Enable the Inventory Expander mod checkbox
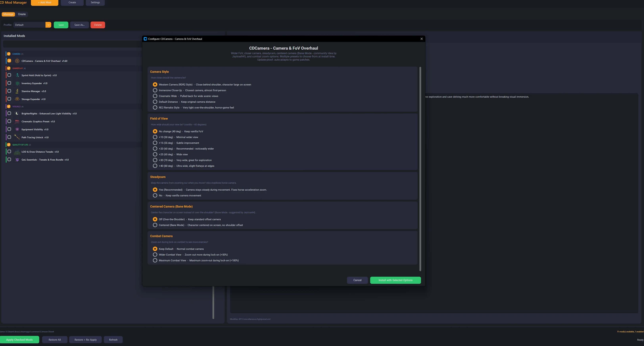The height and width of the screenshot is (346, 644). pyautogui.click(x=9, y=83)
